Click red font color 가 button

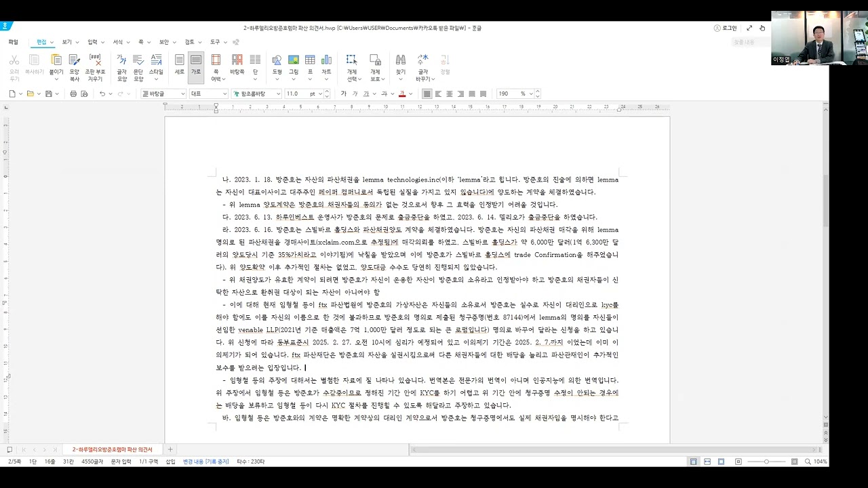point(402,94)
